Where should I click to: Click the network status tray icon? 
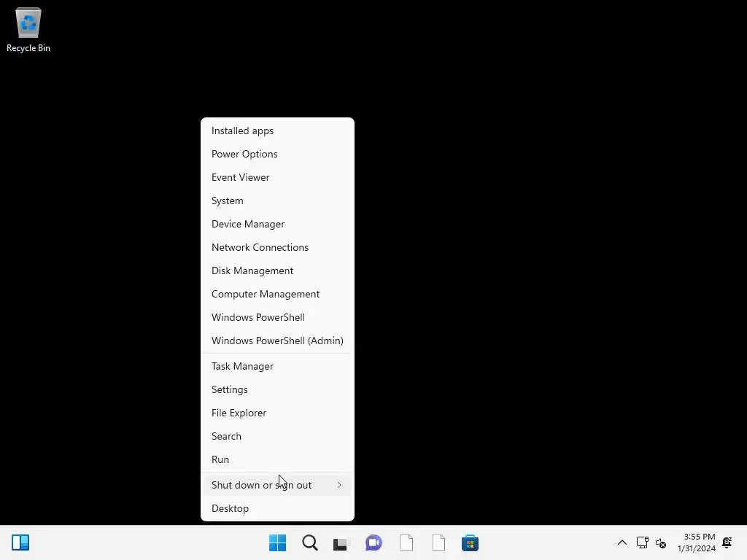pyautogui.click(x=642, y=542)
